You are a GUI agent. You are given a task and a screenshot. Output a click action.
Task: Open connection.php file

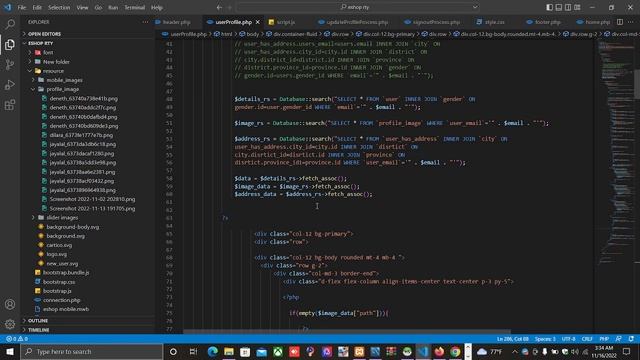(x=62, y=300)
